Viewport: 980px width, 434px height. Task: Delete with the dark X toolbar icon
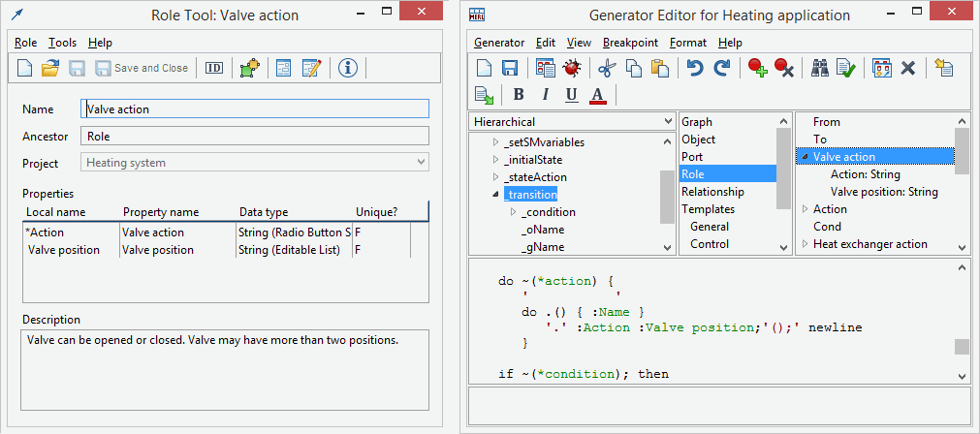(907, 68)
